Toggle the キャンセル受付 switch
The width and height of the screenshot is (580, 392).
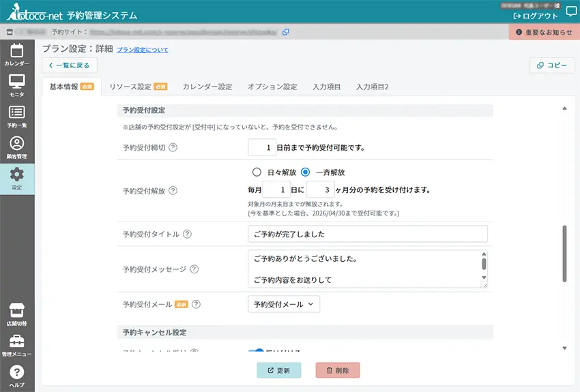[x=256, y=352]
